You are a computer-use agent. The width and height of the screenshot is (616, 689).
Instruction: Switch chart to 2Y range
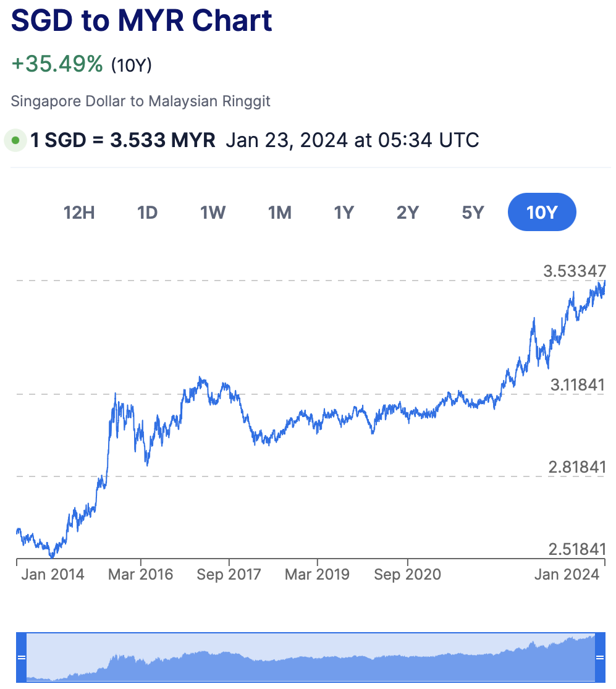[408, 213]
